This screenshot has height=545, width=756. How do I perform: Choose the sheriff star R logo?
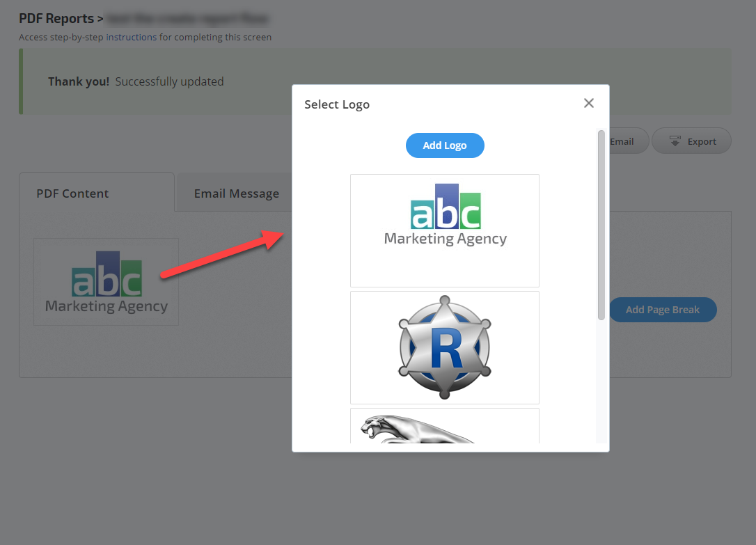(445, 347)
